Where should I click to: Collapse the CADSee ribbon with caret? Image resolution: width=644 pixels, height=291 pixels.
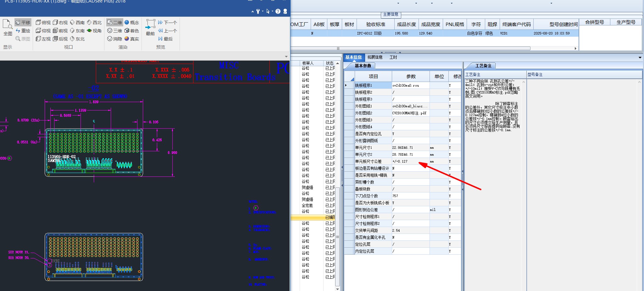(253, 12)
